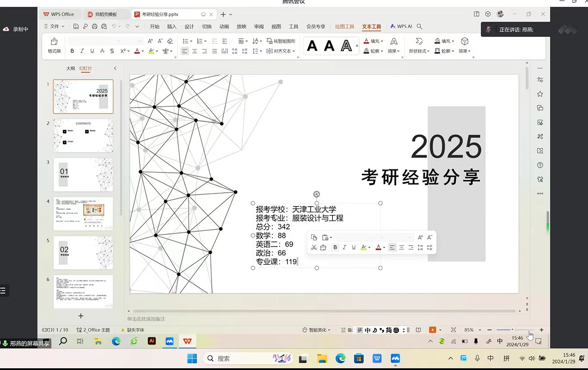
Task: Toggle underline in the floating mini toolbar
Action: point(354,247)
